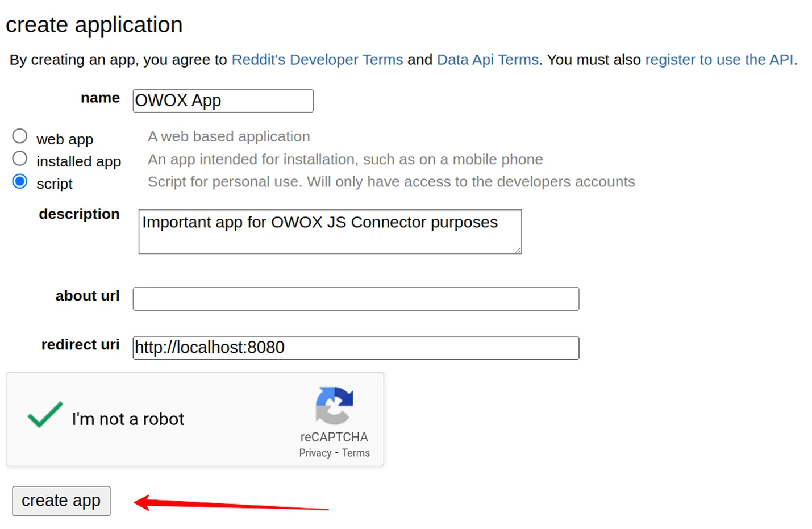This screenshot has height=529, width=812.
Task: Click the redirect uri field
Action: [356, 348]
